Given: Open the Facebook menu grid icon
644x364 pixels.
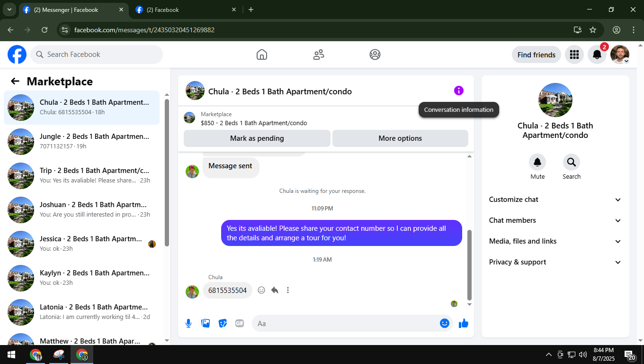Looking at the screenshot, I should (574, 55).
